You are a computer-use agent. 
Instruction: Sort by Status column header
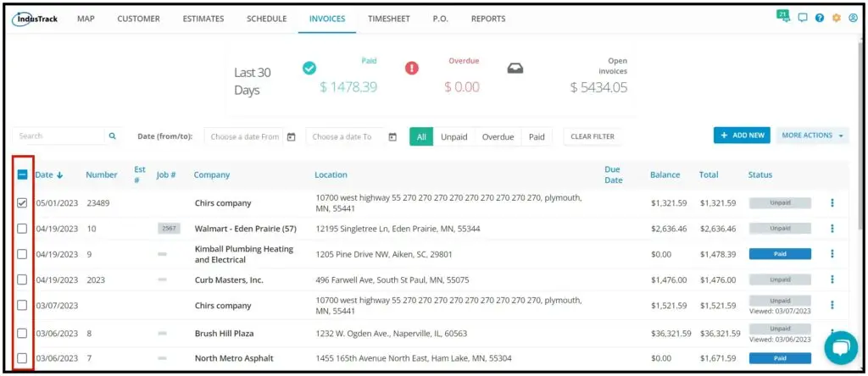[x=760, y=174]
